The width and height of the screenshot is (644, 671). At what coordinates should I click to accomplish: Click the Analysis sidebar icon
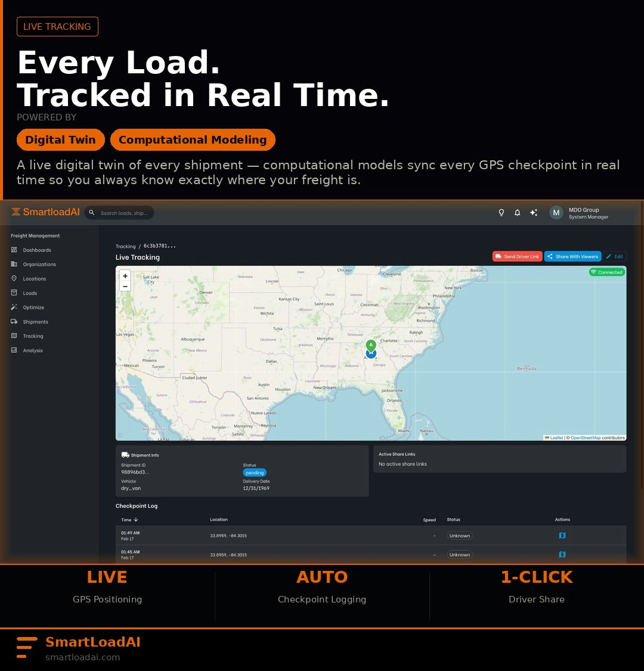[x=14, y=350]
